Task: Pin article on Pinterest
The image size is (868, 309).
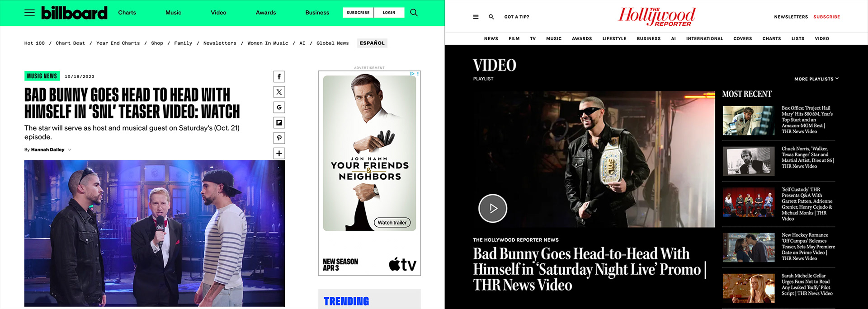Action: coord(279,138)
